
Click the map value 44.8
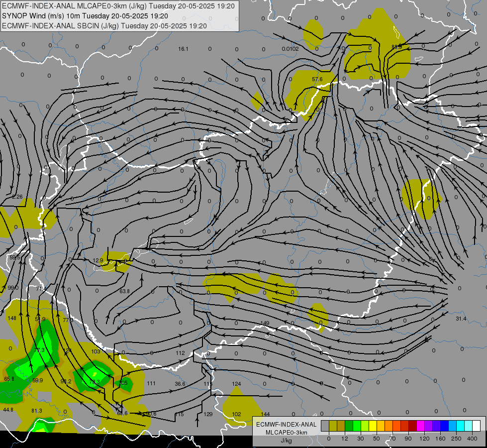[x=8, y=410]
